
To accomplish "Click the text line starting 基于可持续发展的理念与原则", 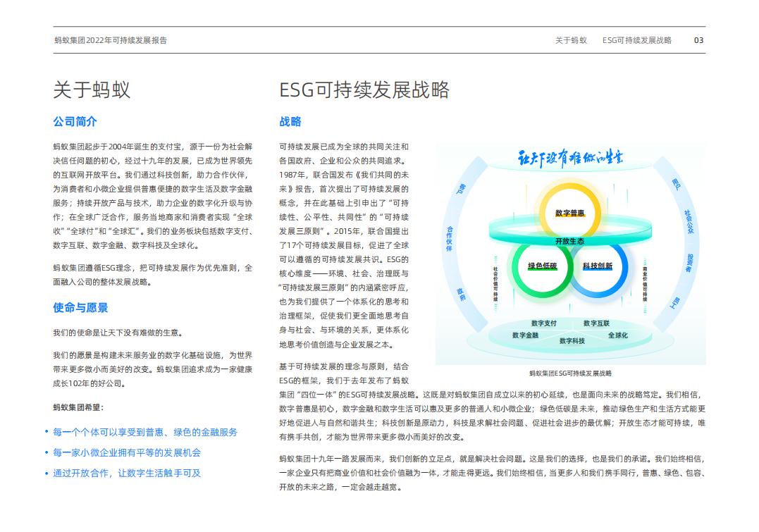I will [344, 366].
